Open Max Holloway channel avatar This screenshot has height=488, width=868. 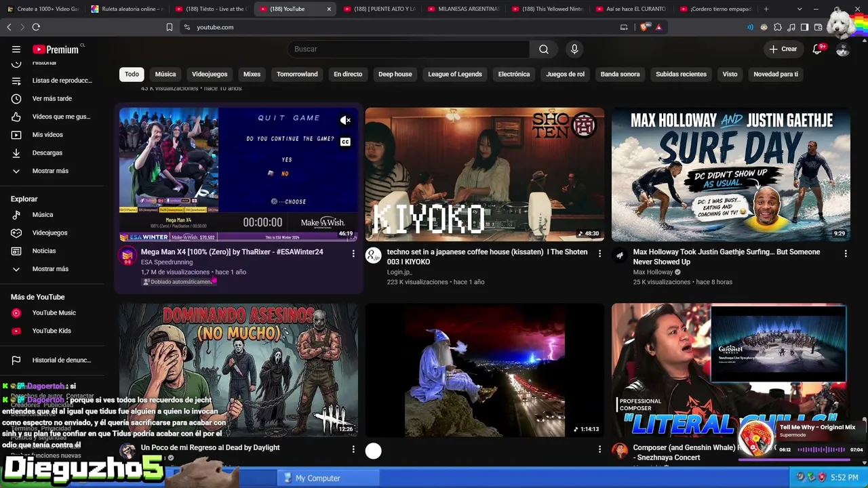coord(620,256)
